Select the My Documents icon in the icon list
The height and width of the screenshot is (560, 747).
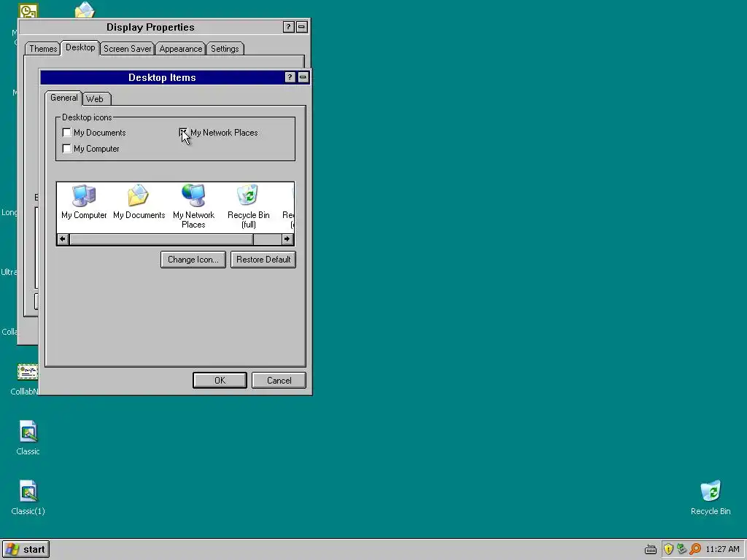pos(139,202)
